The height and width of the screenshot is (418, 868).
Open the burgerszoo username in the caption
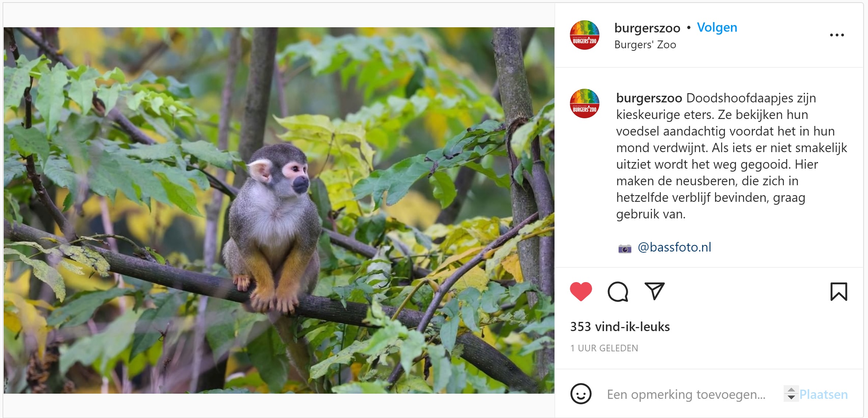point(649,98)
